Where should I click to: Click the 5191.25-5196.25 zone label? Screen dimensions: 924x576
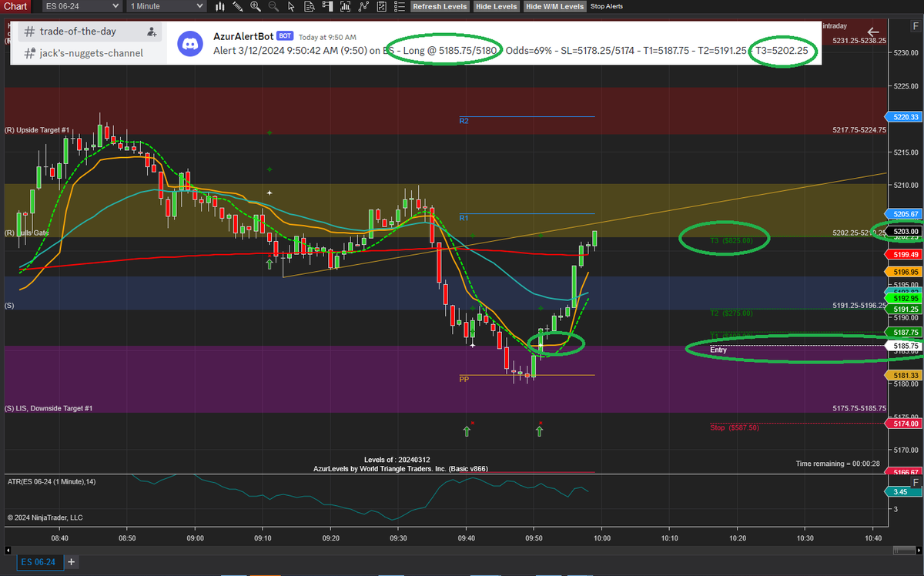[x=859, y=306]
